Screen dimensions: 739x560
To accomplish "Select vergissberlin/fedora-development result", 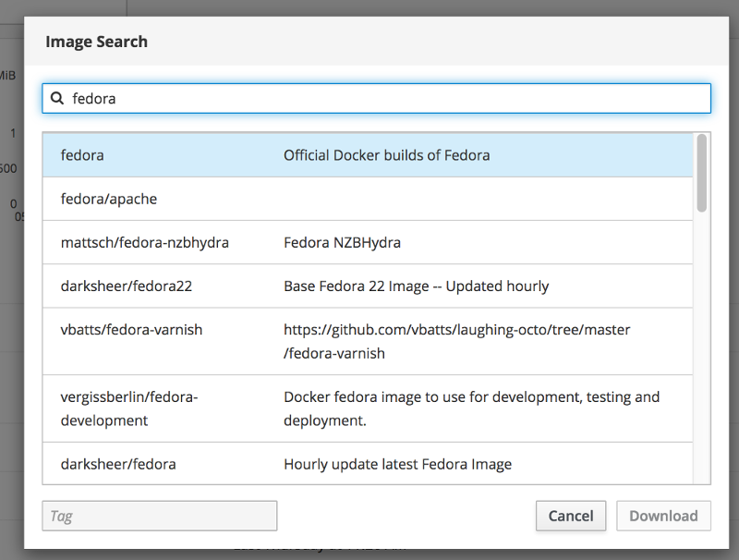I will point(368,408).
